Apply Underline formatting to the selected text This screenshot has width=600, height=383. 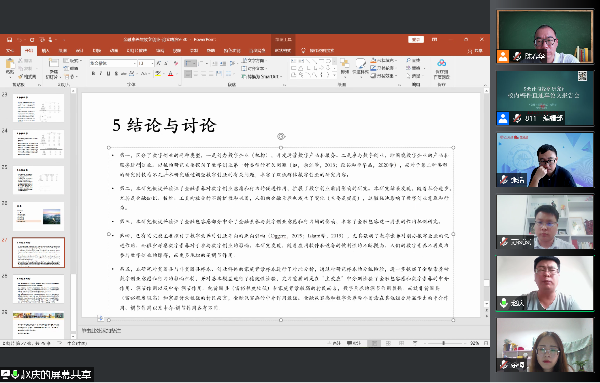[x=108, y=73]
